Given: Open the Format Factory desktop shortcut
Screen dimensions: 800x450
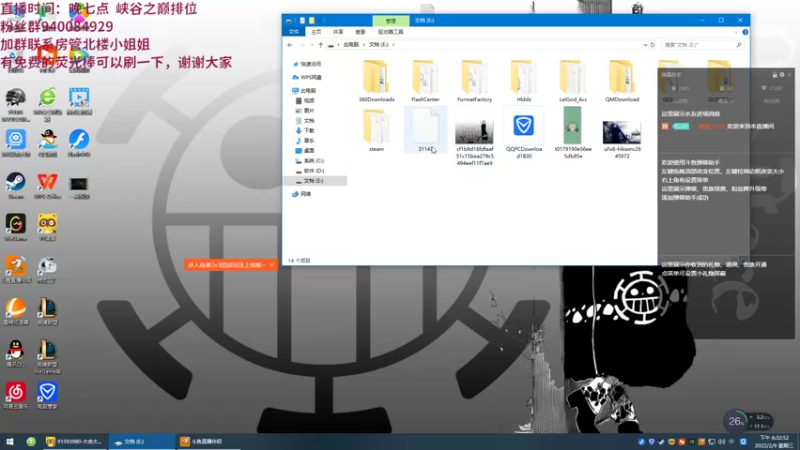Looking at the screenshot, I should pos(47,268).
